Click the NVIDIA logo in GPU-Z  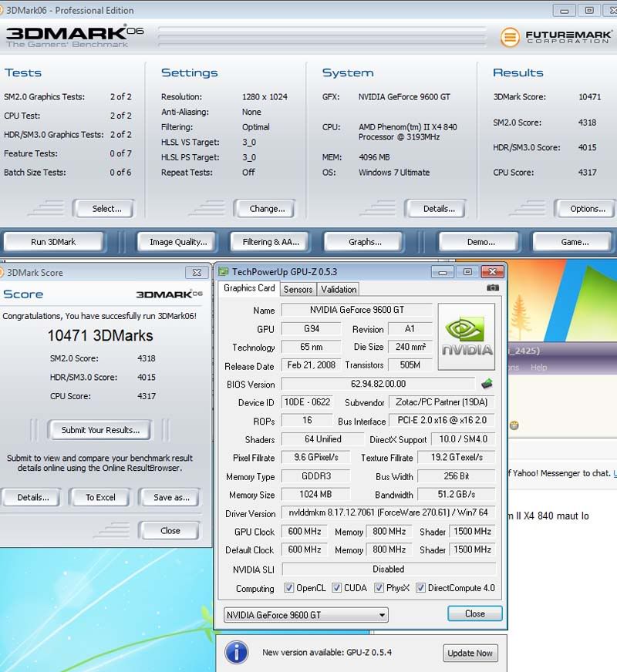467,337
